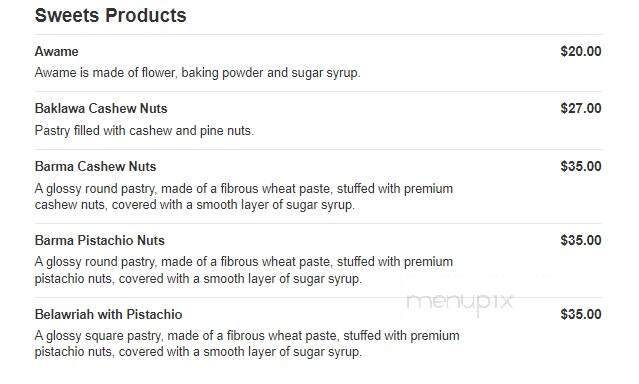Click the Awame $20.00 price
Viewport: 639px width, 384px height.
581,51
